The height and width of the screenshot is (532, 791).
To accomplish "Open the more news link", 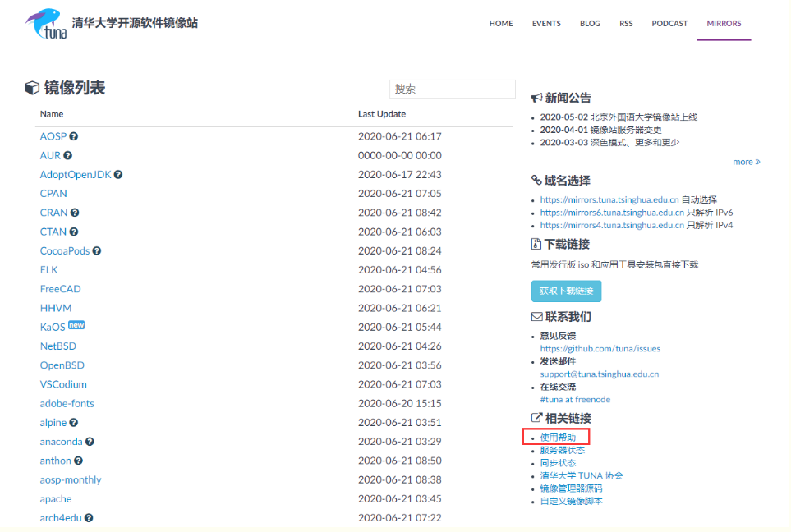I will (746, 162).
